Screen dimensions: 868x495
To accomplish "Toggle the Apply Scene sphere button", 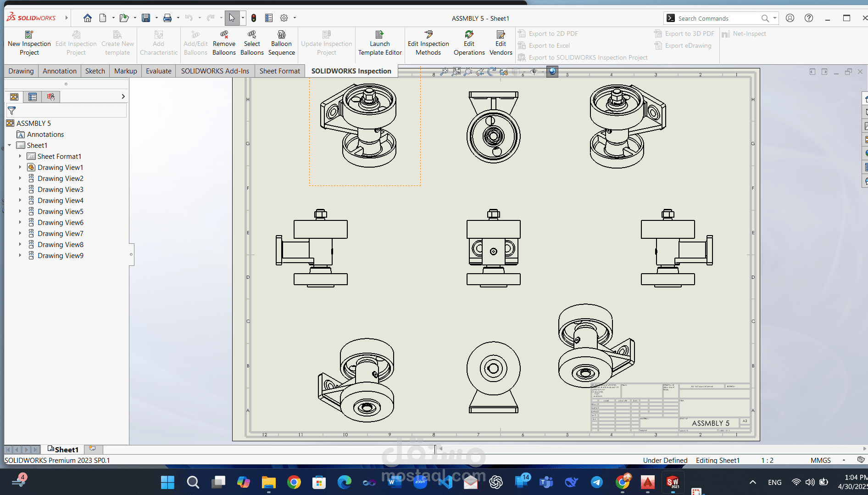I will [552, 71].
